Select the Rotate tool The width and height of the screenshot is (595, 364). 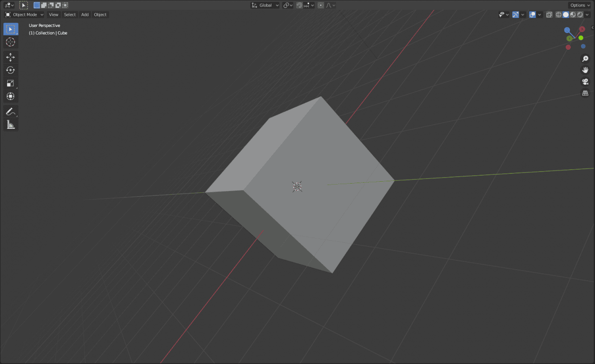click(11, 70)
